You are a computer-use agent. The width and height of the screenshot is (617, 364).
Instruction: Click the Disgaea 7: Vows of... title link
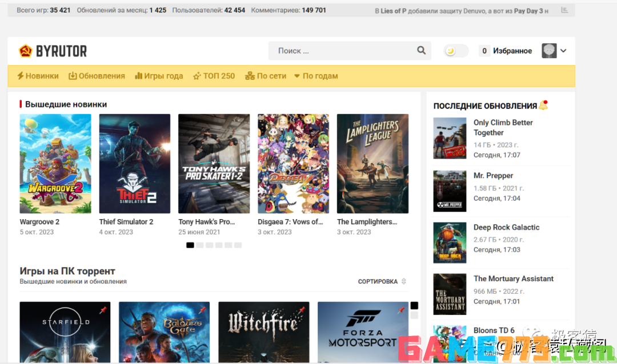[290, 222]
